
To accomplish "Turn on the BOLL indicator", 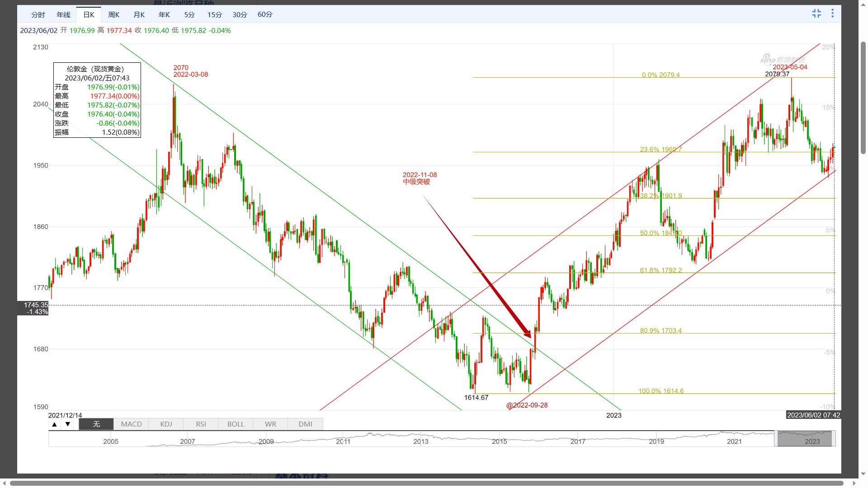I will pyautogui.click(x=236, y=424).
